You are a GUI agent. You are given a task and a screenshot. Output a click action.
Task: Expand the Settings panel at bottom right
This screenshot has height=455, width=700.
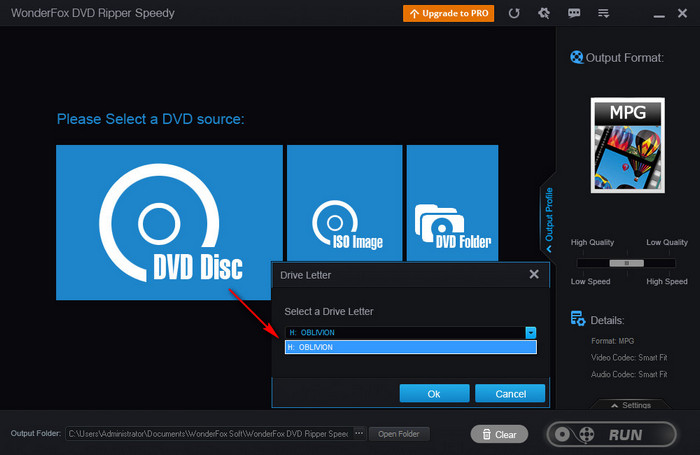click(x=631, y=405)
